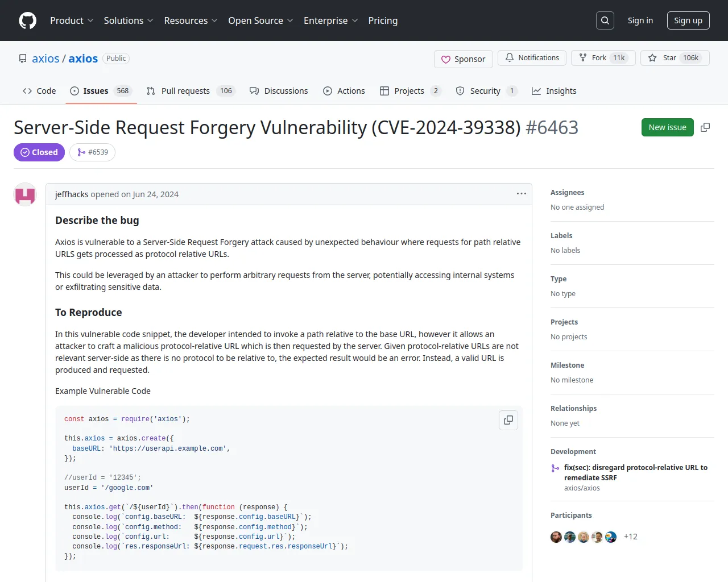728x582 pixels.
Task: Open the fix(sec) SSRF pull request link
Action: coord(635,472)
